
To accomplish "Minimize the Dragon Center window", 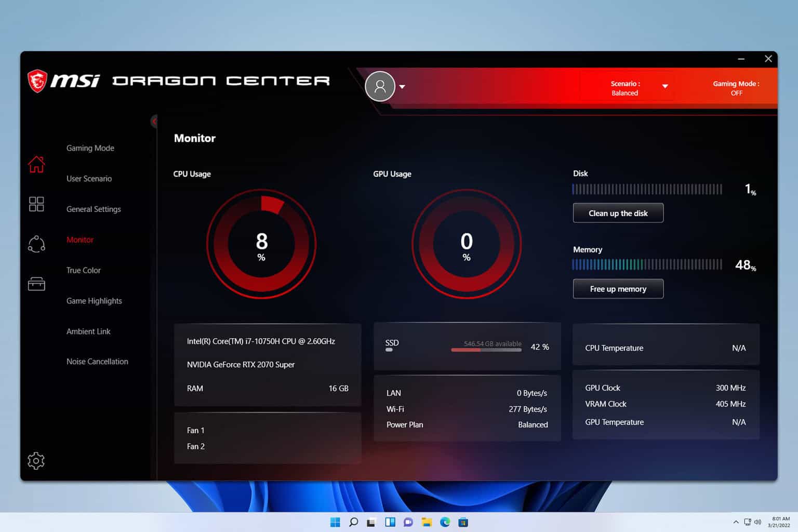I will [x=741, y=59].
